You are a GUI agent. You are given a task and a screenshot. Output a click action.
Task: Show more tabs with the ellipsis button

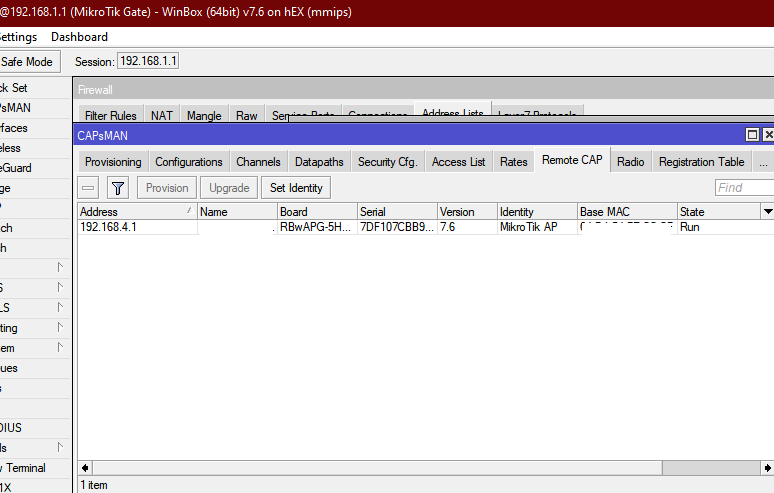[763, 162]
